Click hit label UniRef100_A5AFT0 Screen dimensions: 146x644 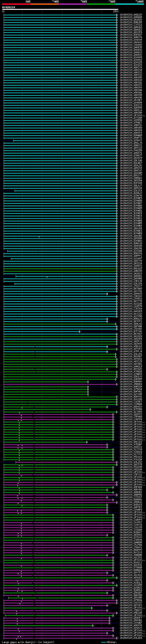coord(131,138)
